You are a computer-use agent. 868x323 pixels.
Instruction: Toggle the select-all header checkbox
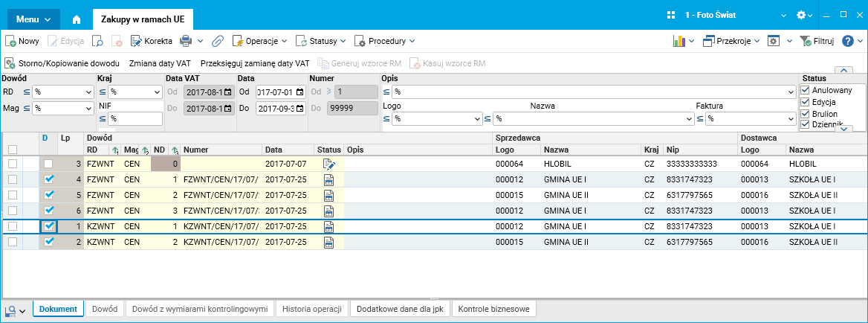click(x=12, y=149)
